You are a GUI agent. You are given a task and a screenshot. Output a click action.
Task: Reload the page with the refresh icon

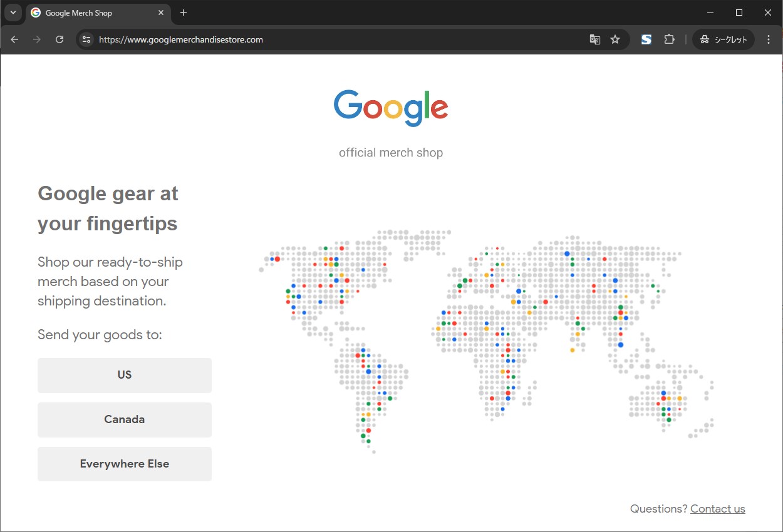pyautogui.click(x=60, y=39)
